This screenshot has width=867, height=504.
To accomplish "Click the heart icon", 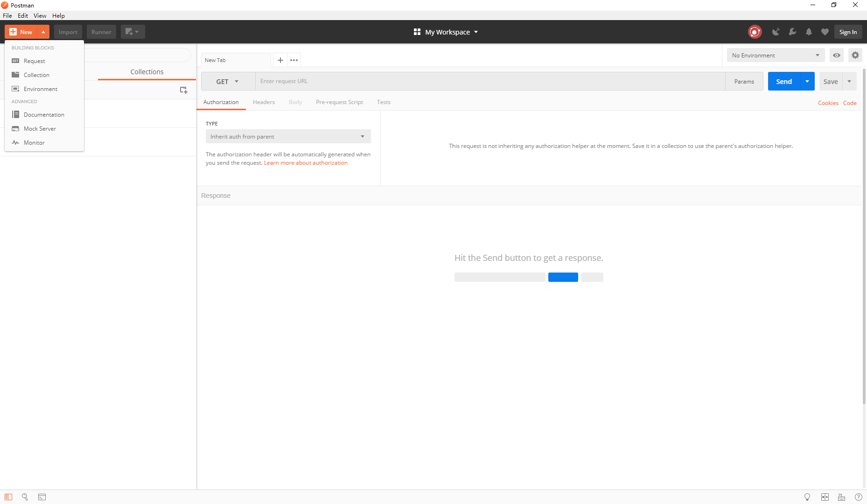I will [x=825, y=32].
